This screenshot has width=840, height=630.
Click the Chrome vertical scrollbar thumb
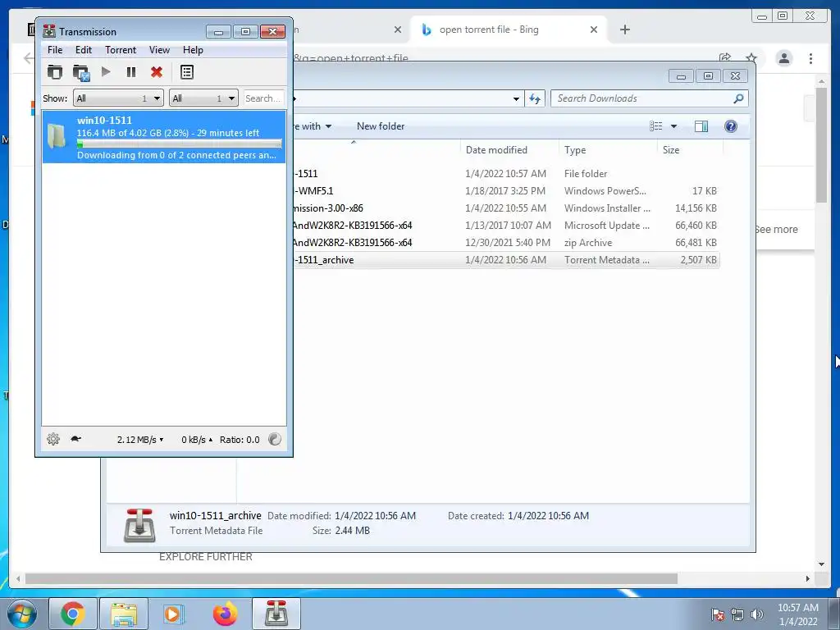[821, 144]
